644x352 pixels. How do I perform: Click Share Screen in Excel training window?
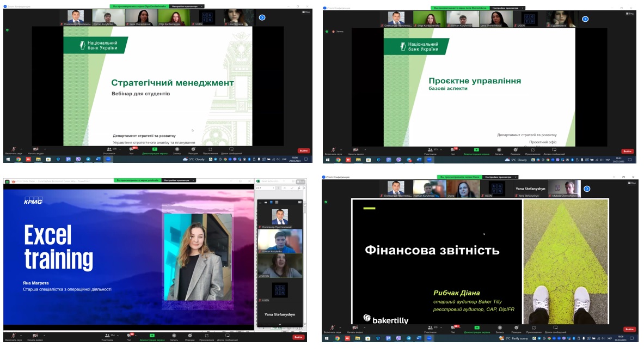point(152,337)
